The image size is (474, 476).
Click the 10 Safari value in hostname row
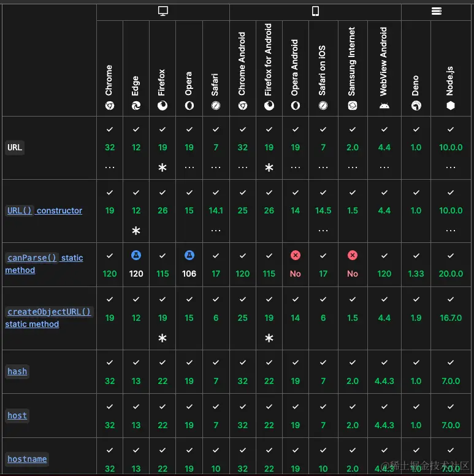(216, 469)
